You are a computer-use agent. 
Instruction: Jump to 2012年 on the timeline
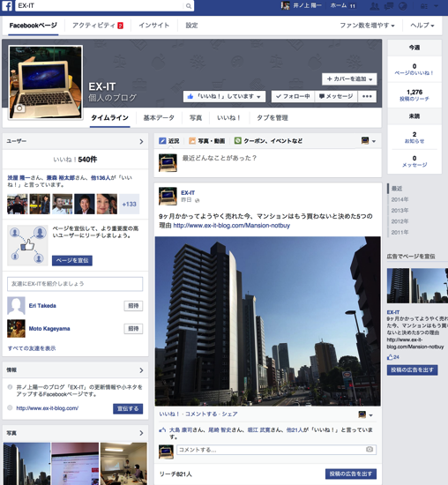399,221
